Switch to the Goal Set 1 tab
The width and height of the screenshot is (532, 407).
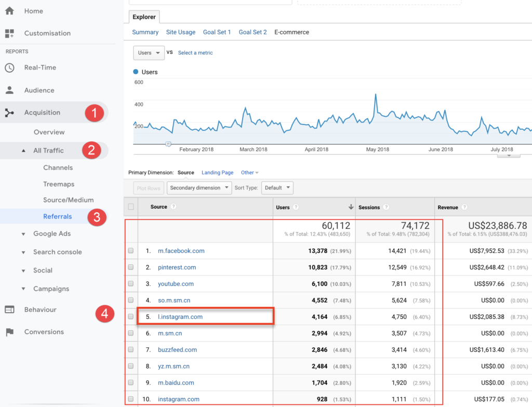[x=217, y=32]
